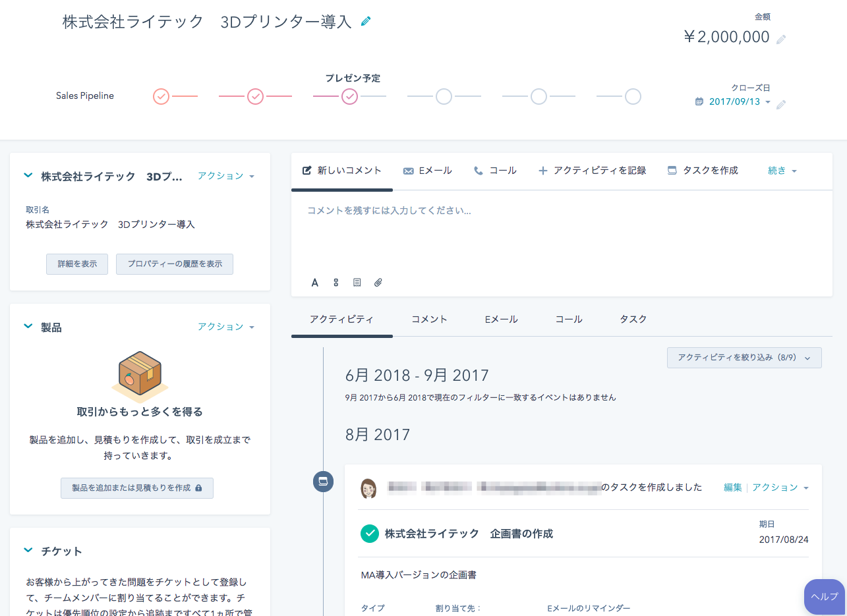The width and height of the screenshot is (847, 616).
Task: Select the タスク activity filter tab
Action: [633, 319]
